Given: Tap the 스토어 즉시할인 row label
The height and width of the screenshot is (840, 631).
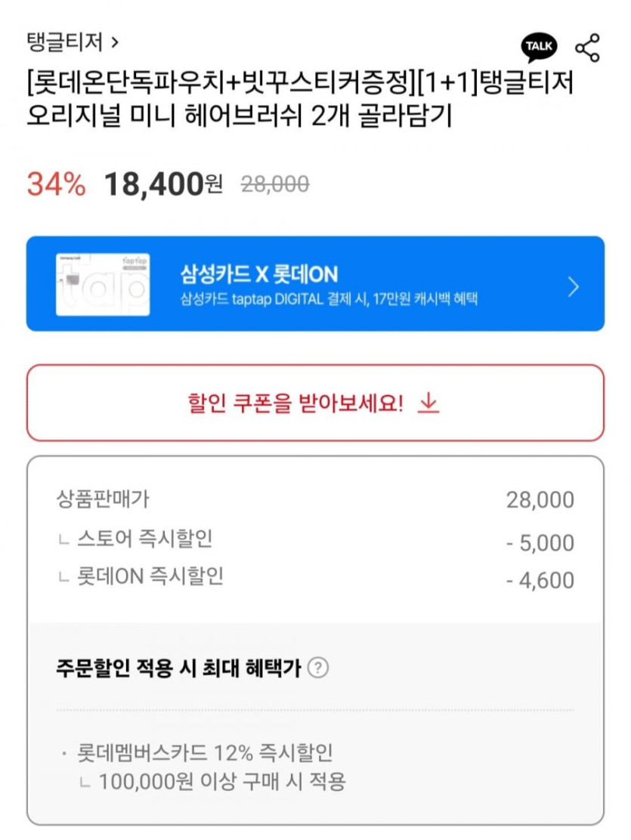Looking at the screenshot, I should point(144,539).
